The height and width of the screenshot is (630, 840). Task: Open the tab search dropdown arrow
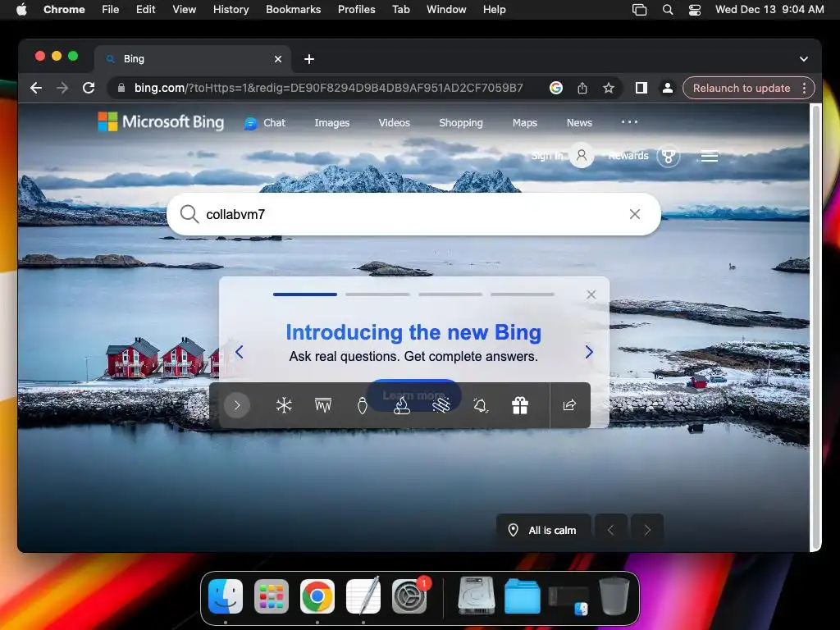(804, 59)
